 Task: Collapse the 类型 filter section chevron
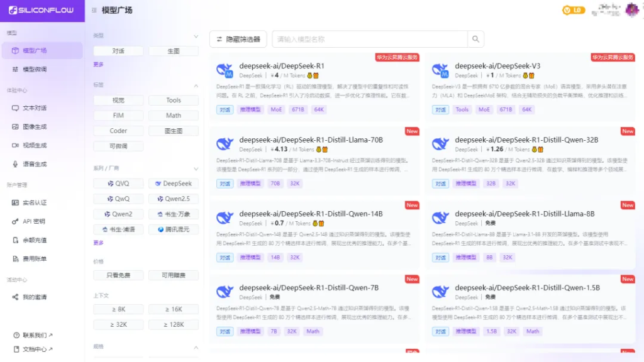(x=196, y=36)
